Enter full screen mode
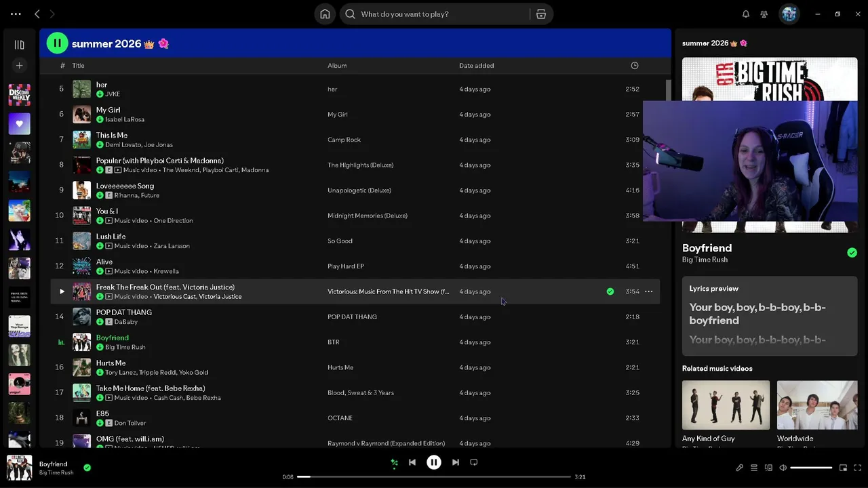Screen dimensions: 868x488 point(857,468)
